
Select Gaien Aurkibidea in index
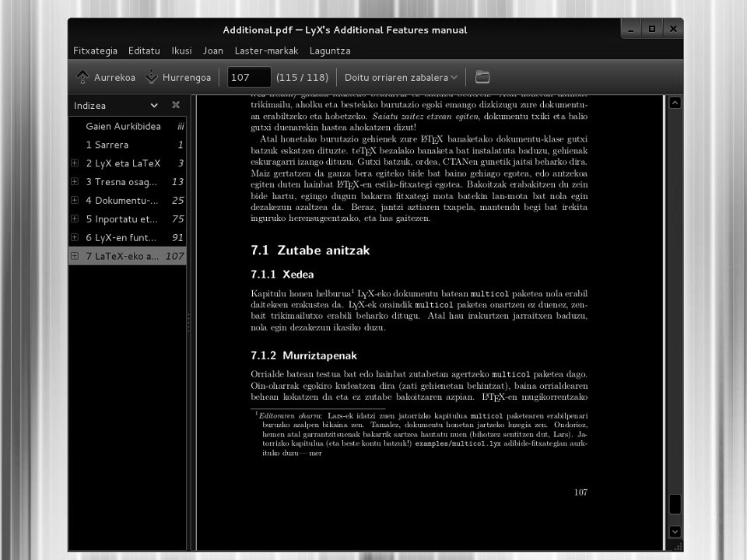[127, 126]
